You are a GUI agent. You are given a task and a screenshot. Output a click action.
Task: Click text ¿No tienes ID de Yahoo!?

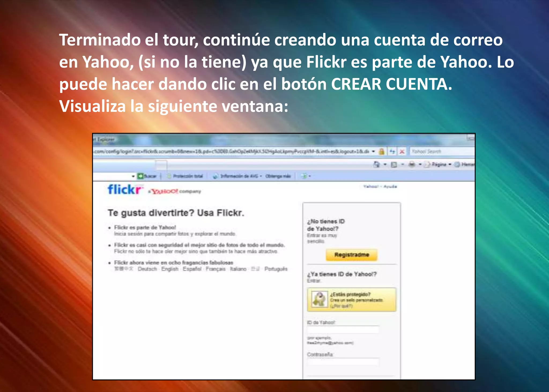coord(326,225)
